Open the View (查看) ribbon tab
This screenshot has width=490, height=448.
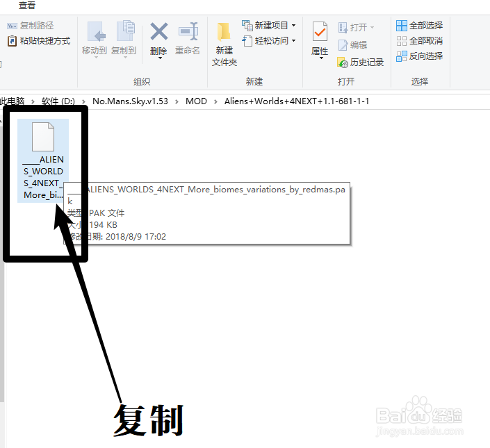click(27, 6)
